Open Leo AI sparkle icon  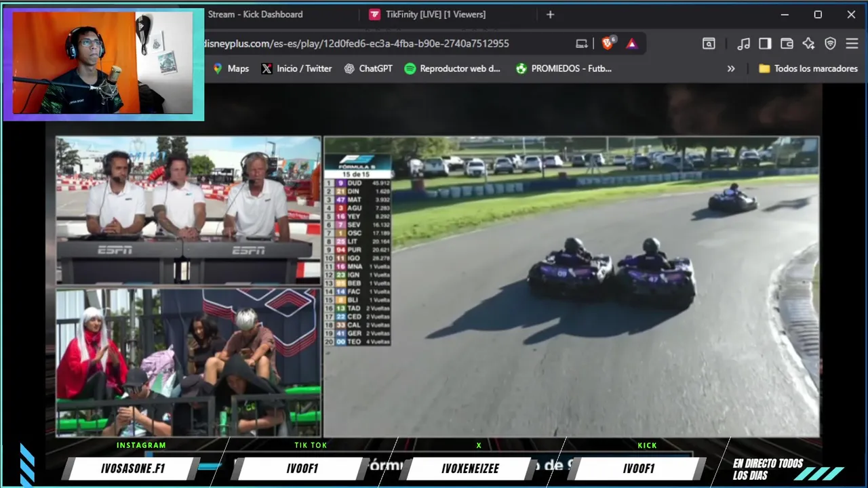tap(808, 43)
